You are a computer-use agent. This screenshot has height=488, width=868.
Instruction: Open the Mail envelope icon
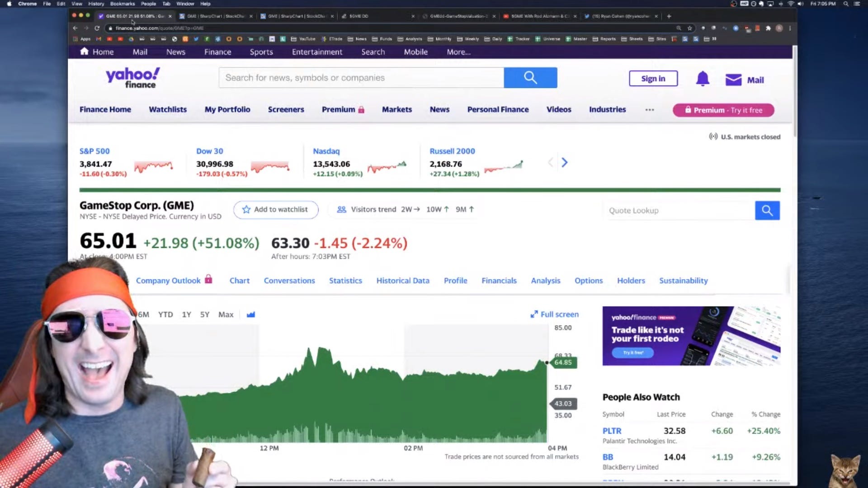(x=733, y=80)
